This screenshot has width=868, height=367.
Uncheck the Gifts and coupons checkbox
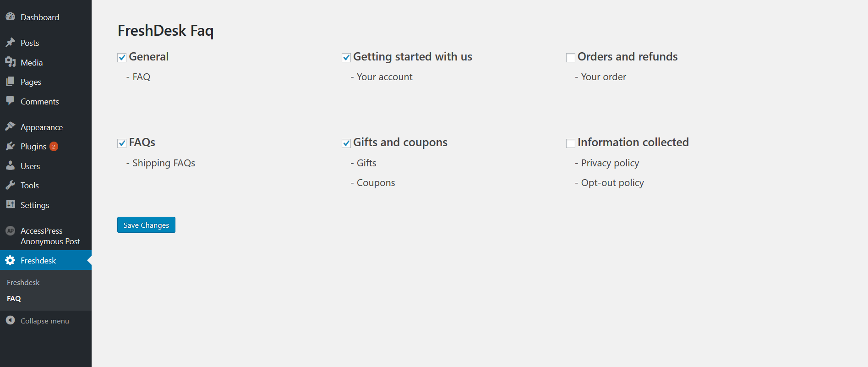point(346,143)
